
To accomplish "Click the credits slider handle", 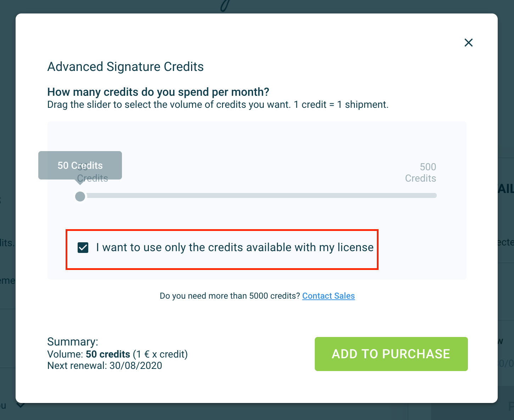I will coord(80,196).
